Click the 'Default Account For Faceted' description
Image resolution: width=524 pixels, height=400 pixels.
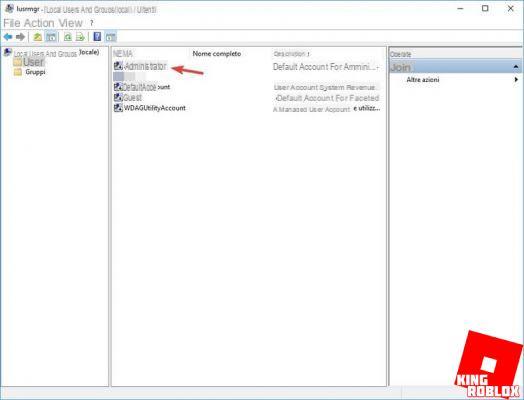(328, 98)
